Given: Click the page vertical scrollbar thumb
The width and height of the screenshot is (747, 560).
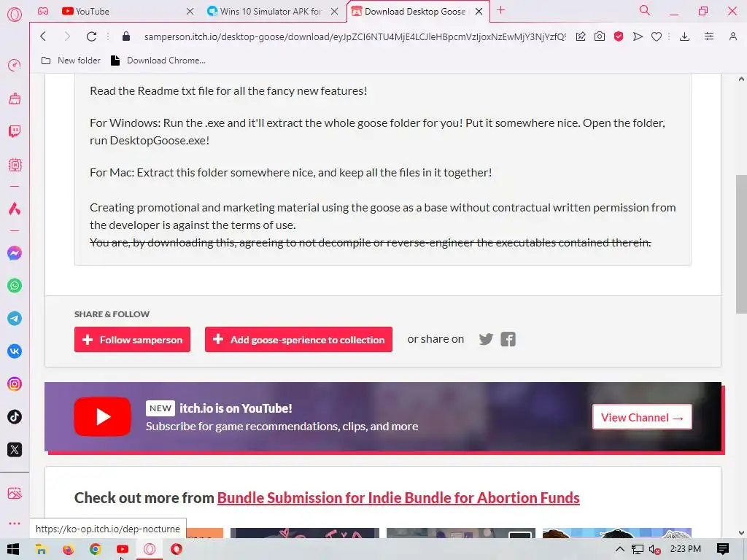Looking at the screenshot, I should 741,244.
